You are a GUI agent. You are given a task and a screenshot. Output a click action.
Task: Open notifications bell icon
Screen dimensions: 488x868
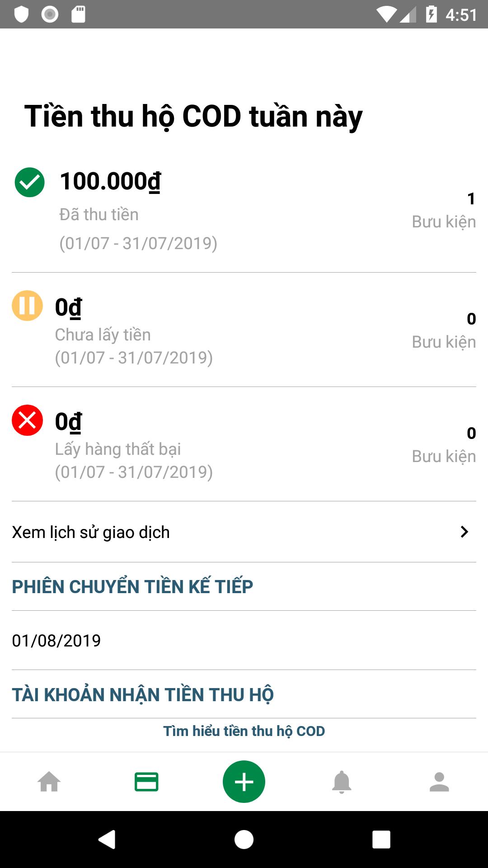click(x=342, y=782)
